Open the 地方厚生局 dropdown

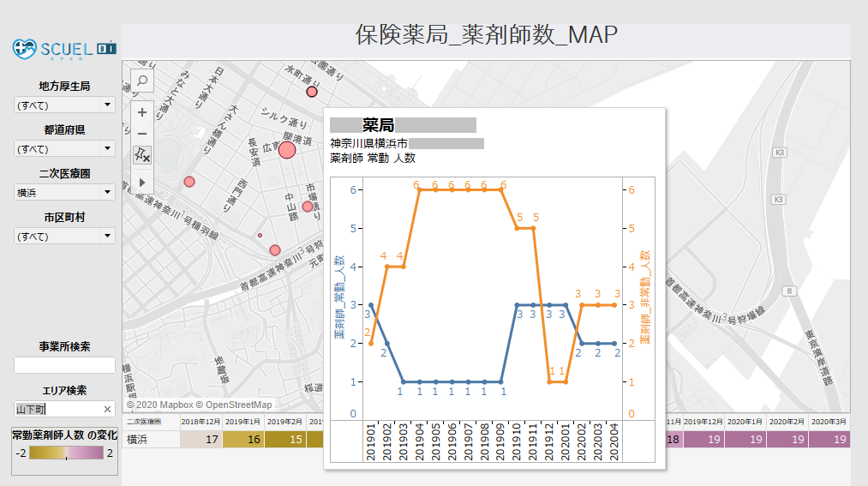pos(64,105)
